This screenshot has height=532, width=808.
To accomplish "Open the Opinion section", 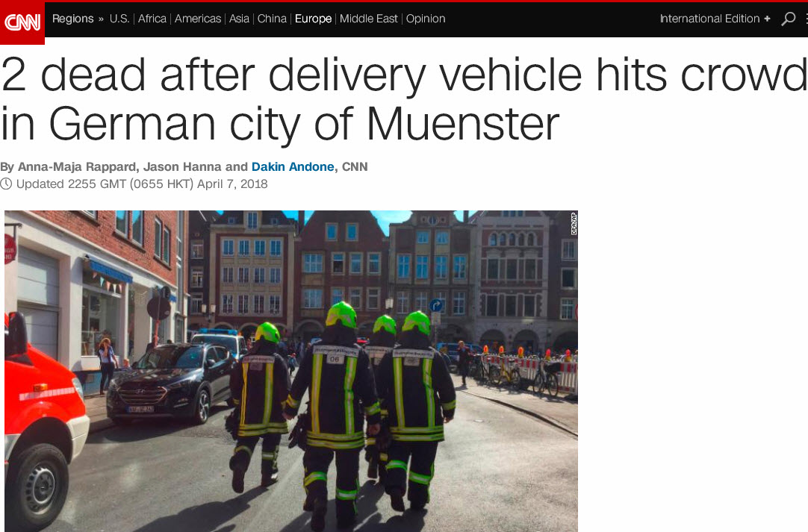I will pos(426,19).
